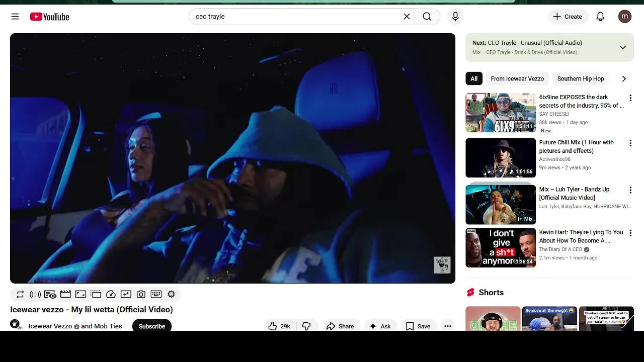This screenshot has height=362, width=644.
Task: Toggle cinema mode clapperboard icon
Action: click(x=65, y=294)
